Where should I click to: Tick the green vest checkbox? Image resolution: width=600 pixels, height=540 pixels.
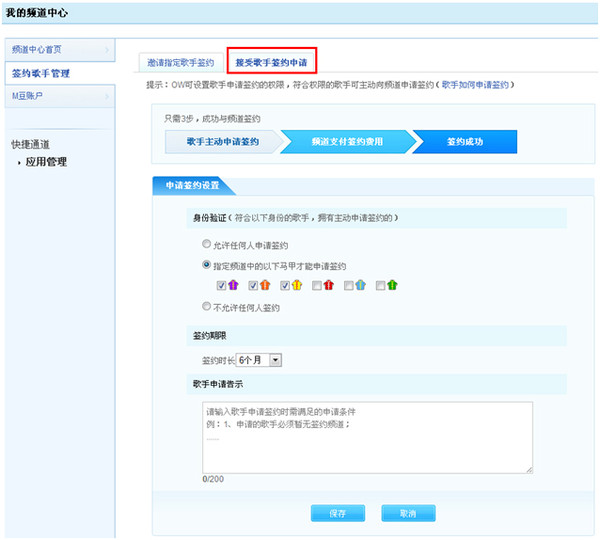click(380, 286)
